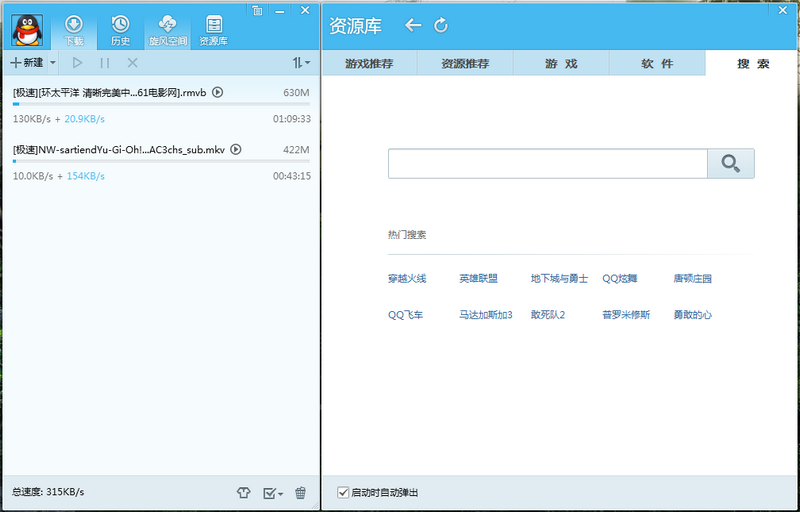
Task: Click the 英雄联盟 hot search link
Action: (478, 279)
